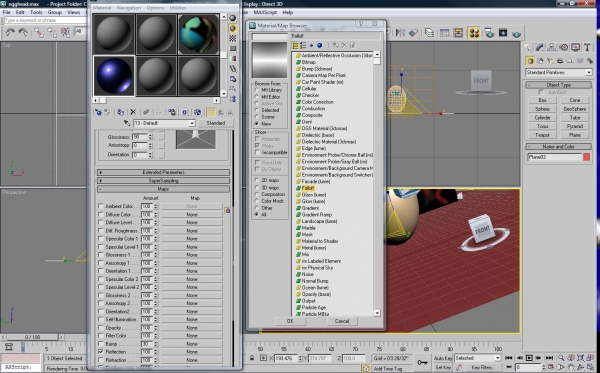This screenshot has height=373, width=600.
Task: Collapse the Maps rollout
Action: pyautogui.click(x=163, y=189)
